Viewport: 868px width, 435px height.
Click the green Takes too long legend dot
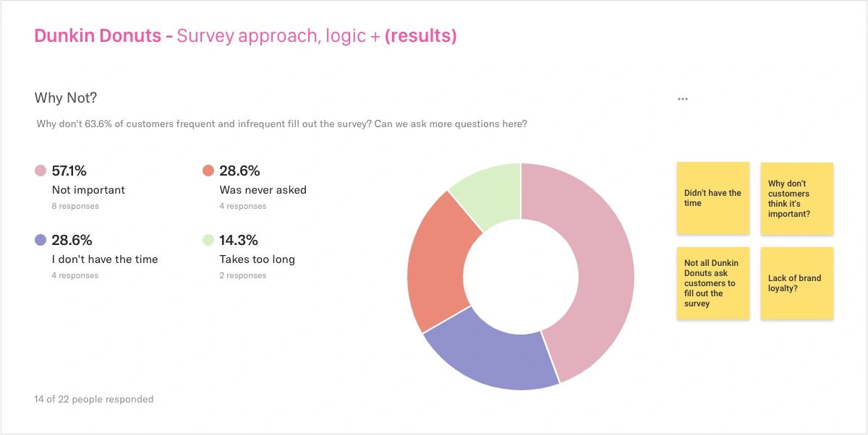point(208,241)
